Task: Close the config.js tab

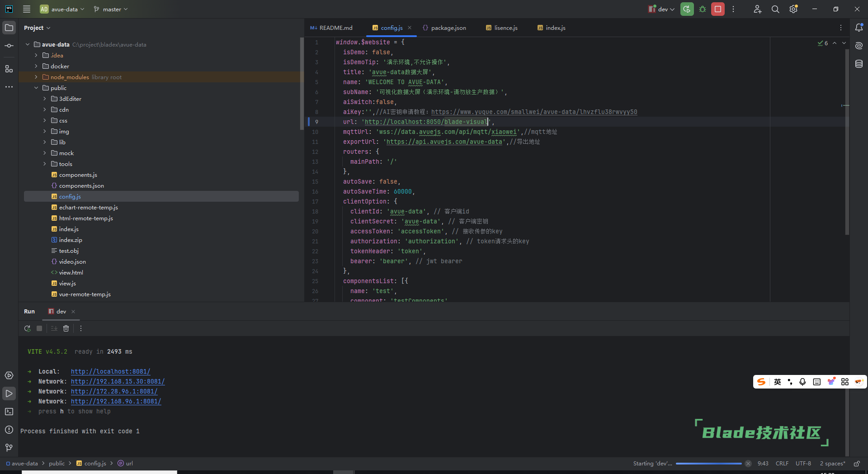Action: coord(410,28)
